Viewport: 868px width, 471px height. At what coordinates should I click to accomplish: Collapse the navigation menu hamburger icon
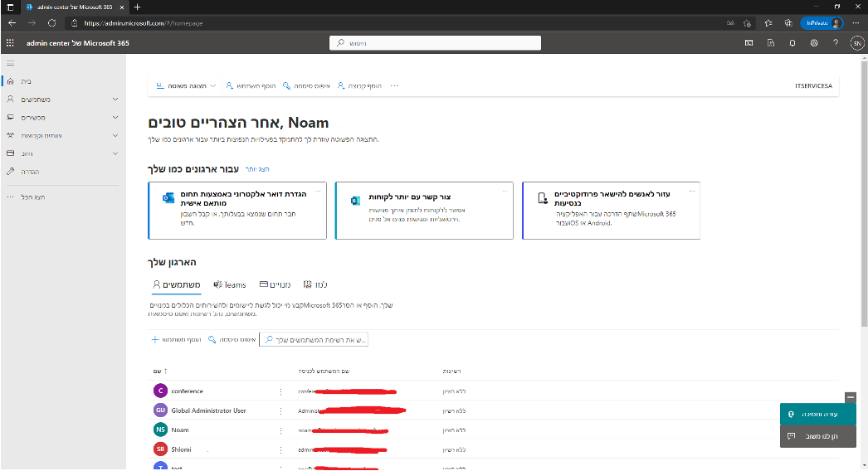(10, 63)
